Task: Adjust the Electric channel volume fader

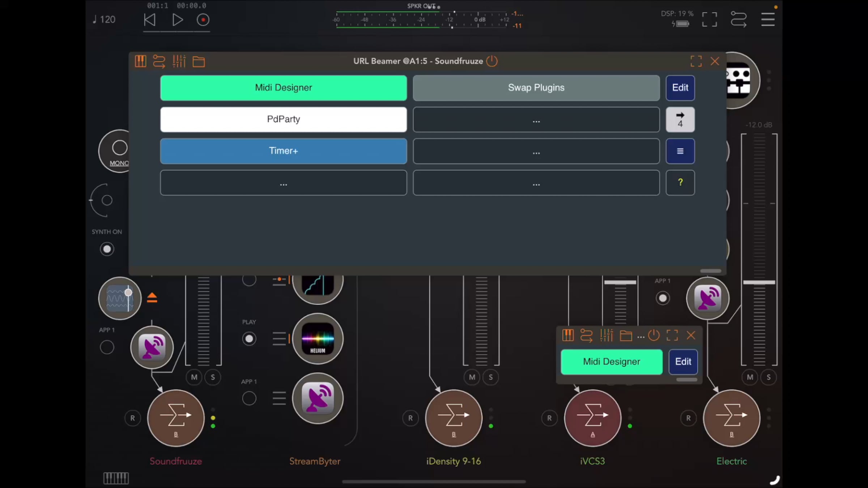Action: click(759, 282)
